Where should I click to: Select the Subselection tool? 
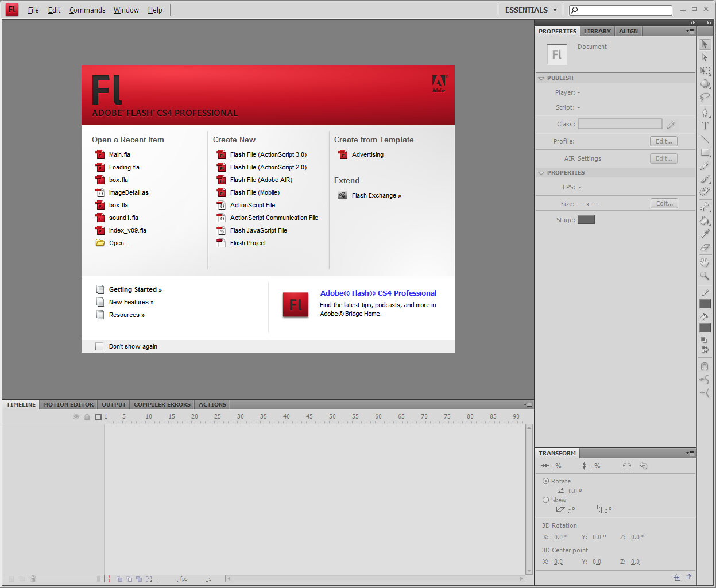(705, 58)
